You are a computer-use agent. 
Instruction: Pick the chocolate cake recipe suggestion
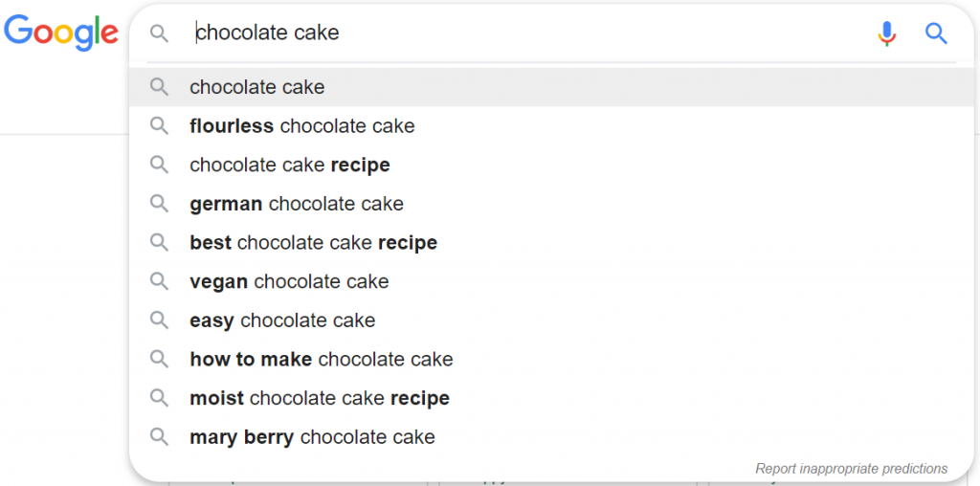tap(551, 165)
